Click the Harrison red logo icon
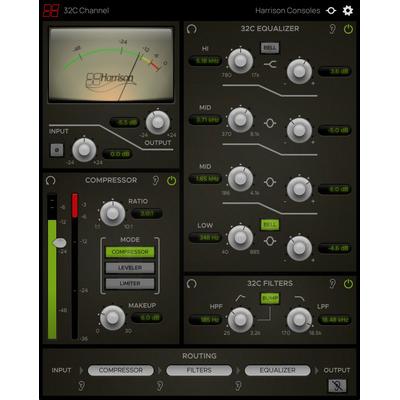Screen dimensions: 400x400 click(x=51, y=11)
